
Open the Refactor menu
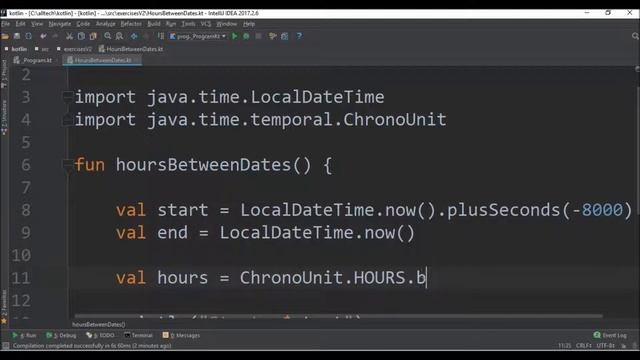[x=131, y=24]
